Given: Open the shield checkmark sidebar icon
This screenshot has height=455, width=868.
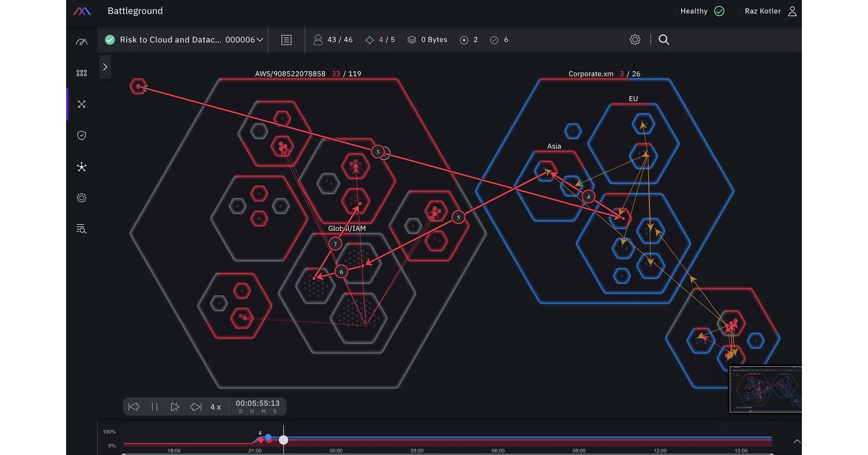Looking at the screenshot, I should (x=81, y=135).
